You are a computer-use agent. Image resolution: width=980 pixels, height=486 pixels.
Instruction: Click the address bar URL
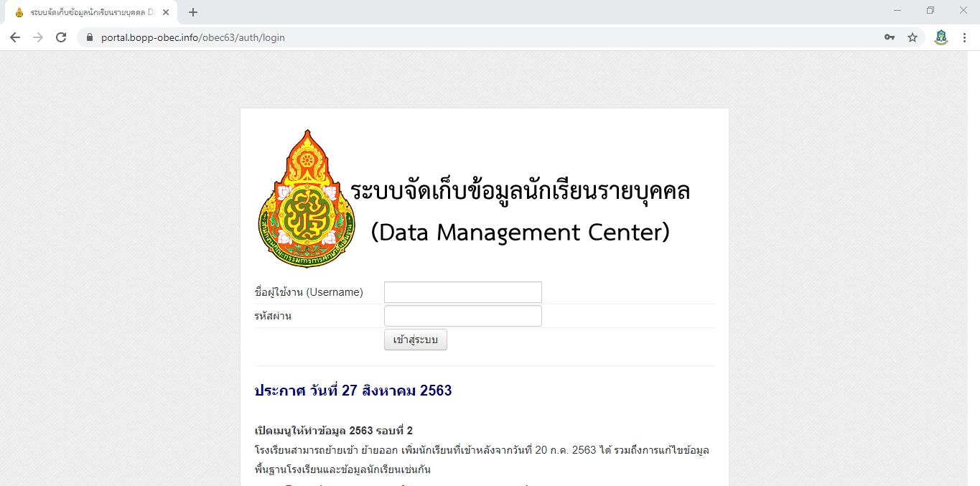[x=192, y=37]
